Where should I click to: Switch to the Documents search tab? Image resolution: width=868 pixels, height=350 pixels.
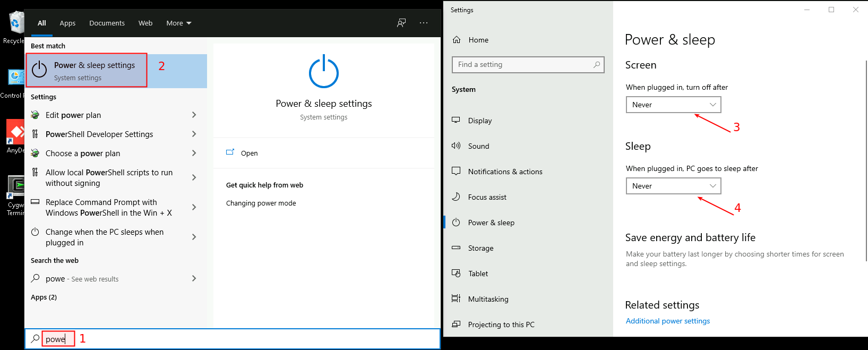(107, 23)
